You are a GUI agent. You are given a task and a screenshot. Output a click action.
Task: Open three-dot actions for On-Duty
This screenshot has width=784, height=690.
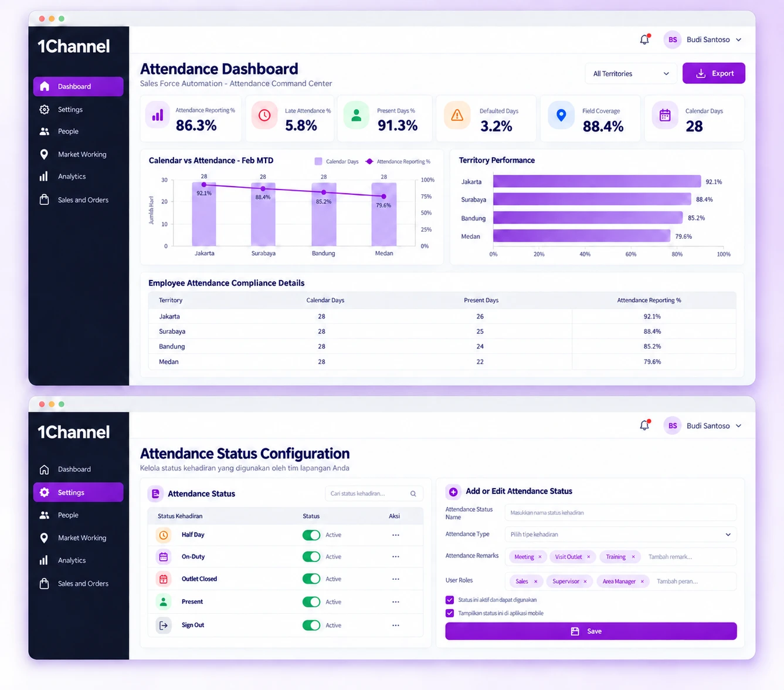click(x=396, y=557)
